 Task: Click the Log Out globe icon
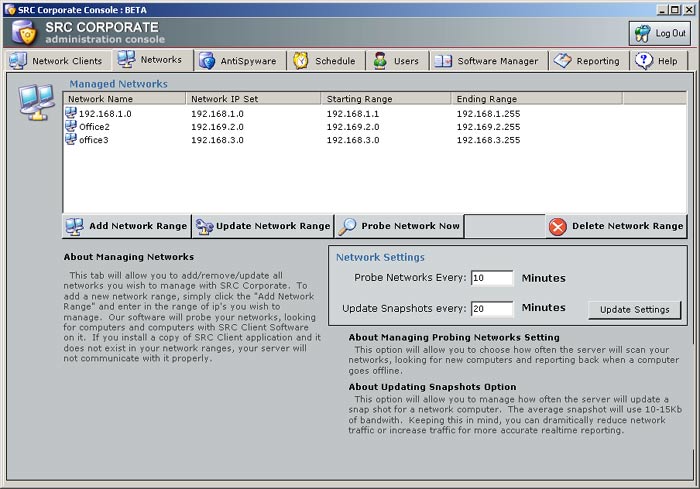tap(643, 33)
